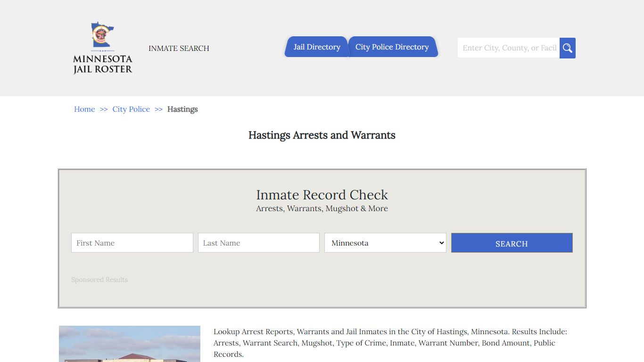This screenshot has width=644, height=362.
Task: Expand the Minnesota state dropdown
Action: pyautogui.click(x=385, y=243)
